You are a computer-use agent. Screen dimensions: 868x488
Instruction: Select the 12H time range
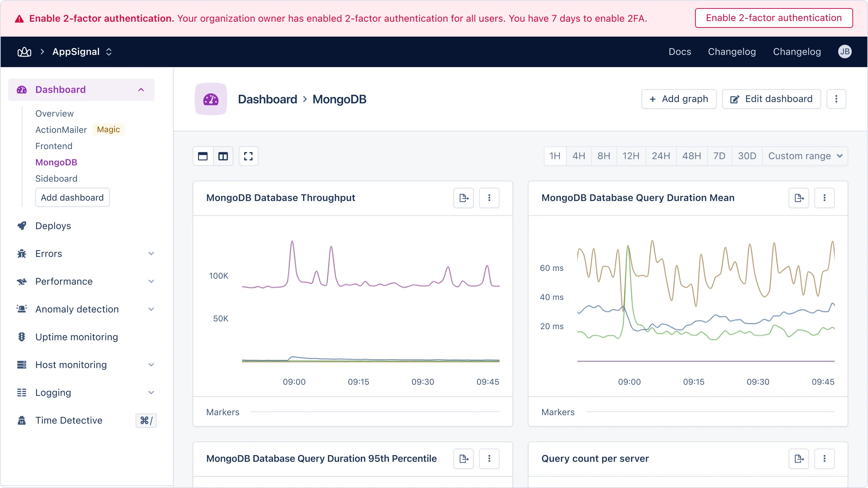(x=631, y=156)
